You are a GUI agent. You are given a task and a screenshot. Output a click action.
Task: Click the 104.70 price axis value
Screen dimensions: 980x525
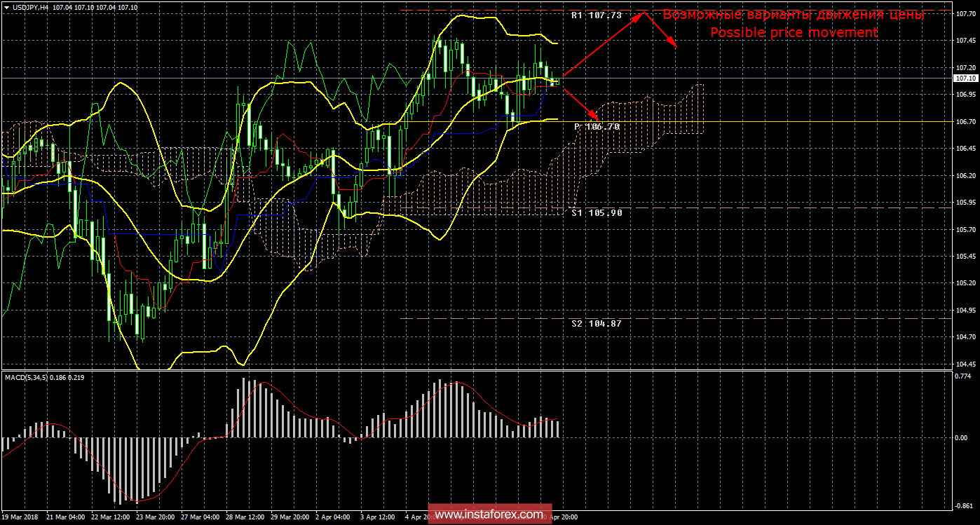point(965,337)
